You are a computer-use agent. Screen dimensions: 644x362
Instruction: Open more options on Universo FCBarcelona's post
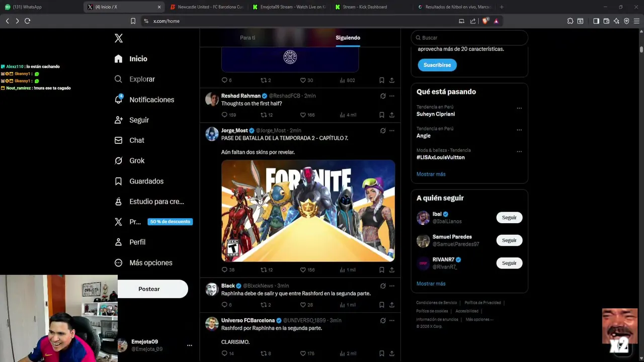click(391, 321)
